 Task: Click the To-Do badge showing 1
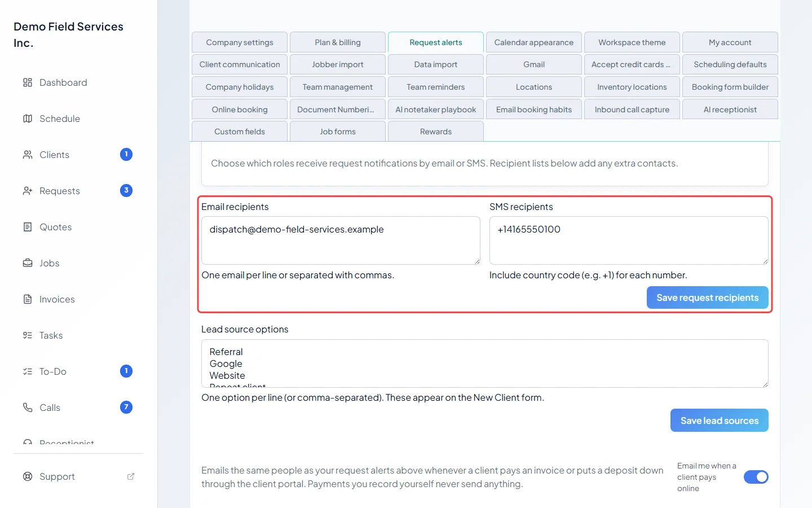[126, 371]
